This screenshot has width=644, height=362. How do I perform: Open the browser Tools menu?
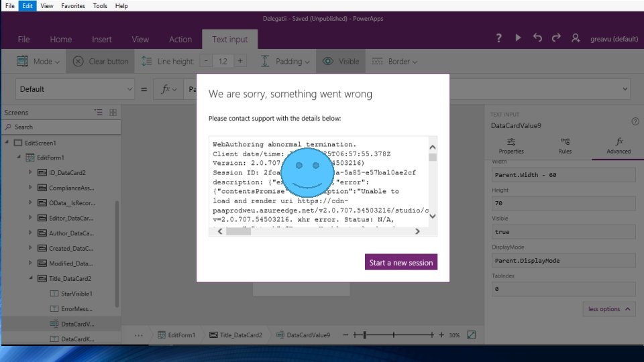[100, 6]
